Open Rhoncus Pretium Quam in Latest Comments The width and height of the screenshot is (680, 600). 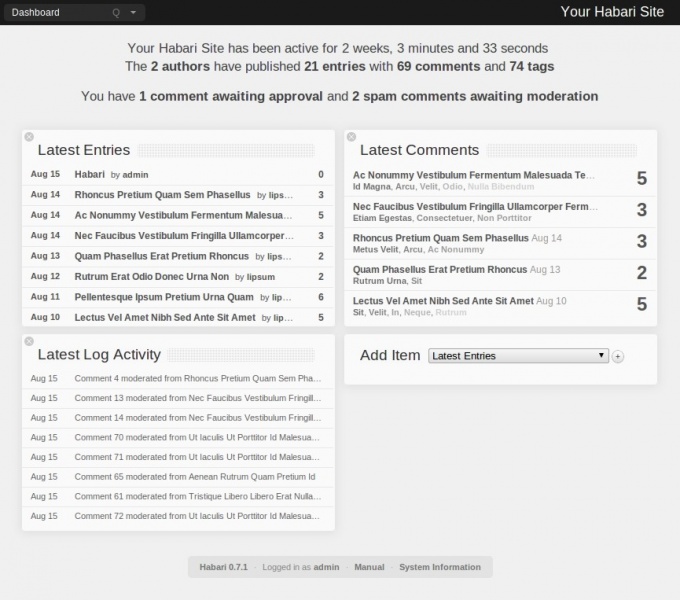[x=441, y=238]
